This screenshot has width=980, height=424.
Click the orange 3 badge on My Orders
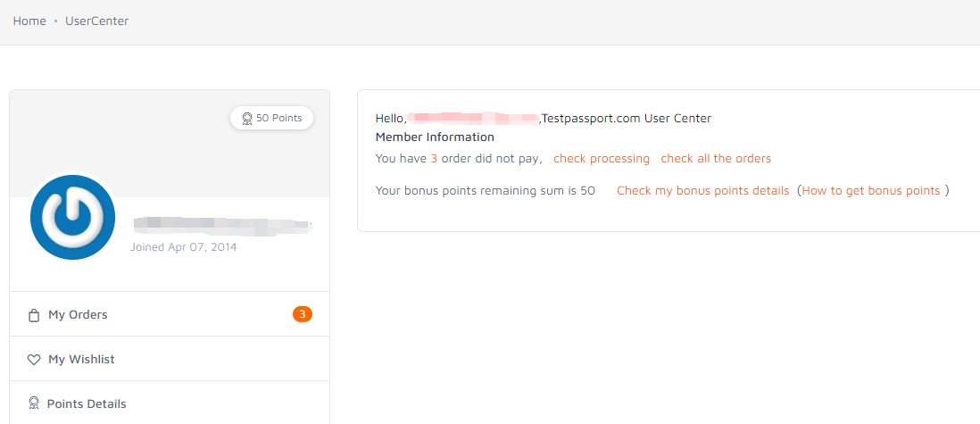302,314
